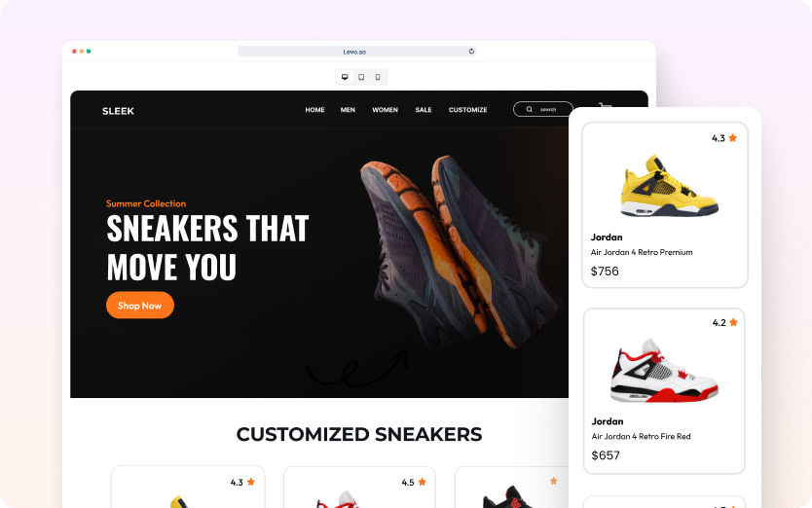Click the search magnifier icon
This screenshot has width=812, height=508.
(530, 109)
